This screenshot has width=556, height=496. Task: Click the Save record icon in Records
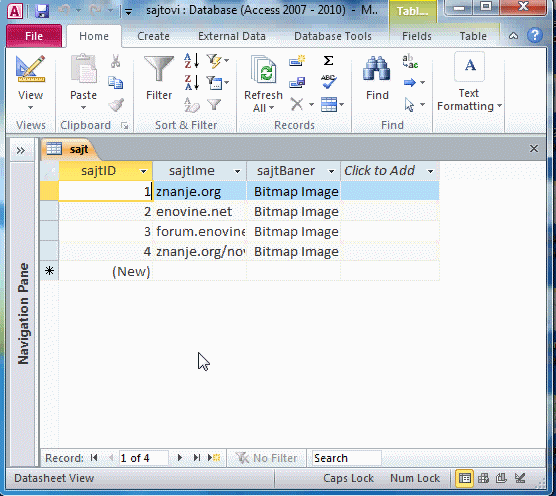(x=297, y=83)
